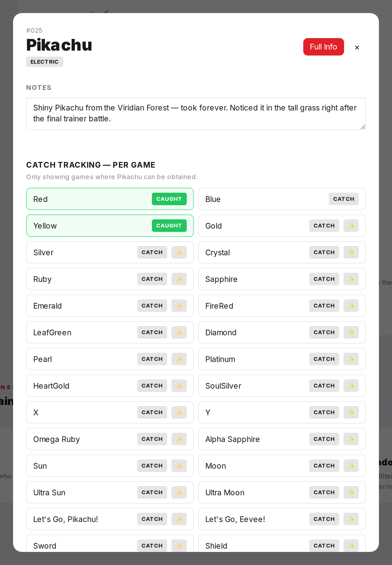
Task: Toggle shiny sparkle for Sapphire
Action: point(351,279)
